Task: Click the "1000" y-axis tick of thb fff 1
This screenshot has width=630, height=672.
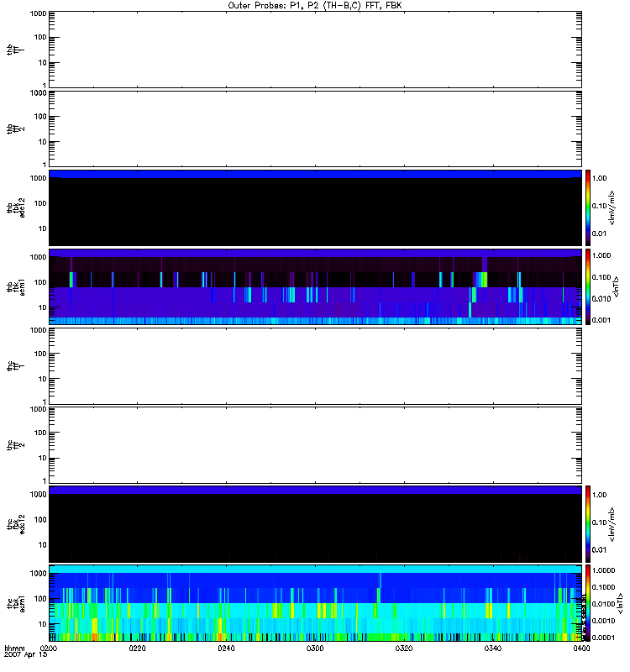Action: (x=38, y=13)
